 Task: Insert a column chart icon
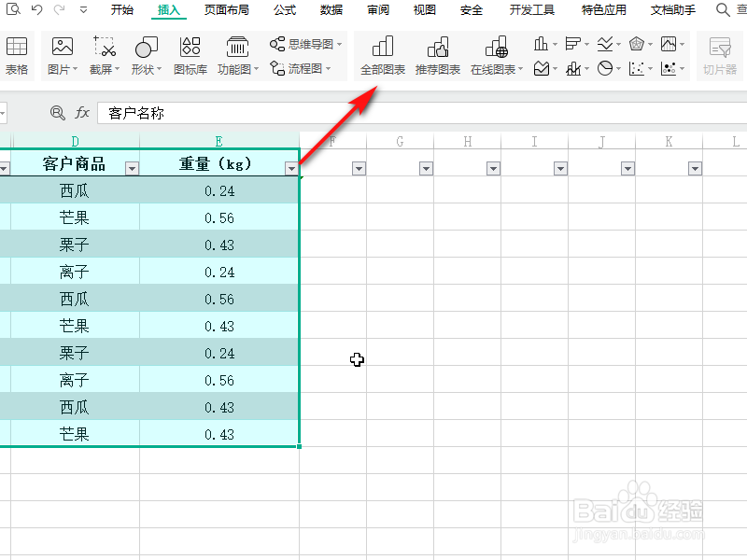(x=540, y=43)
